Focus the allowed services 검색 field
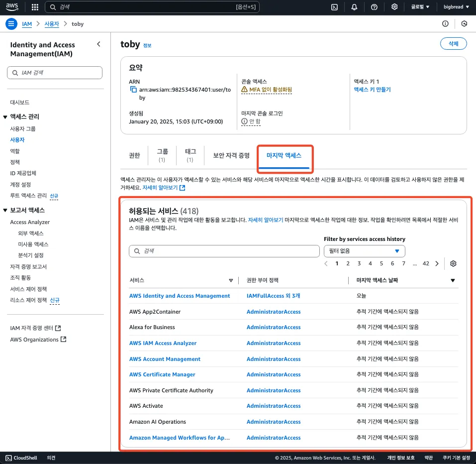 click(x=224, y=251)
